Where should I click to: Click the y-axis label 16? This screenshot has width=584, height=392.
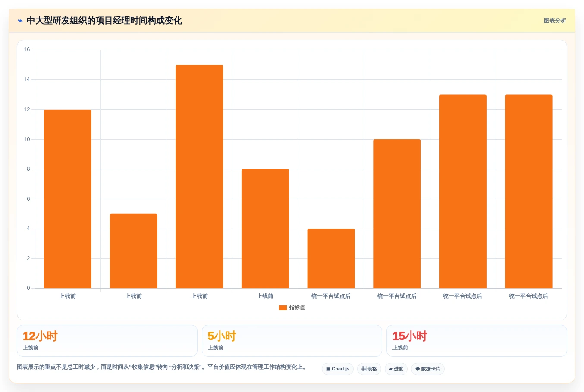[27, 50]
